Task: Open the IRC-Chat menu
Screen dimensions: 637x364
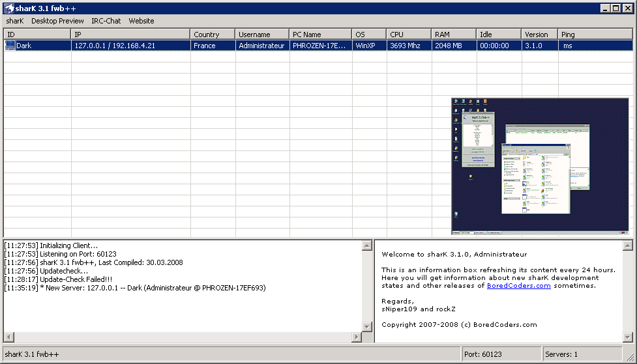Action: [106, 21]
